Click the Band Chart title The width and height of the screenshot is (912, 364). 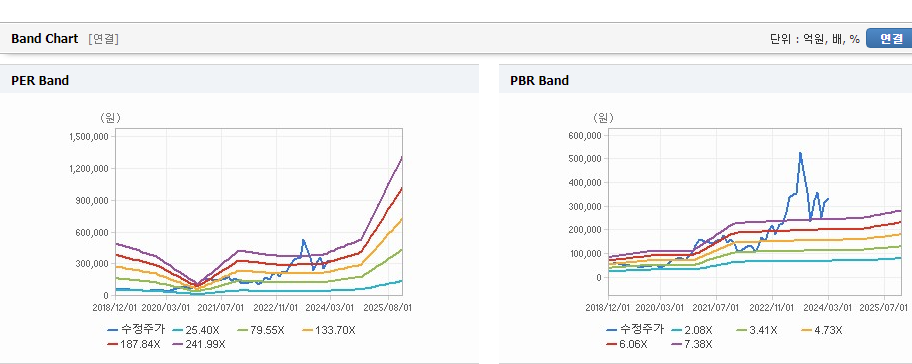tap(44, 39)
